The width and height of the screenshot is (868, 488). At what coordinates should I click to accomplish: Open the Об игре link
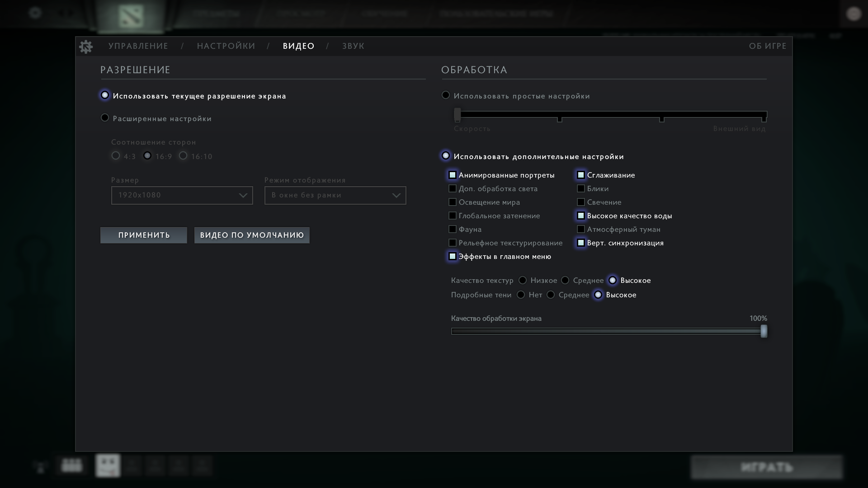pos(768,46)
